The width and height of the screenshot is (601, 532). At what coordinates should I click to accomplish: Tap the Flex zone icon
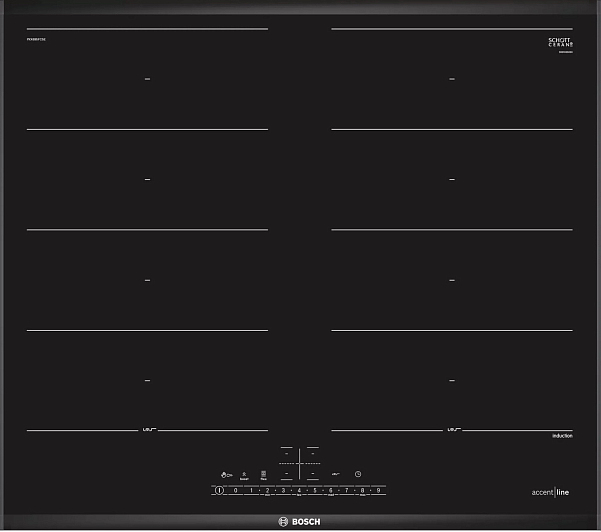coord(263,475)
